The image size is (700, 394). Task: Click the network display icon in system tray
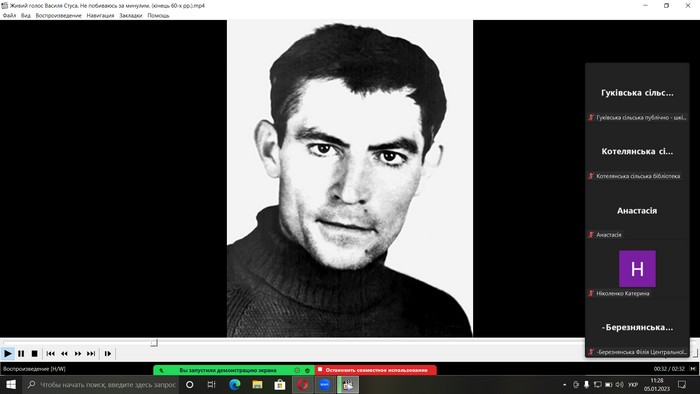click(597, 384)
